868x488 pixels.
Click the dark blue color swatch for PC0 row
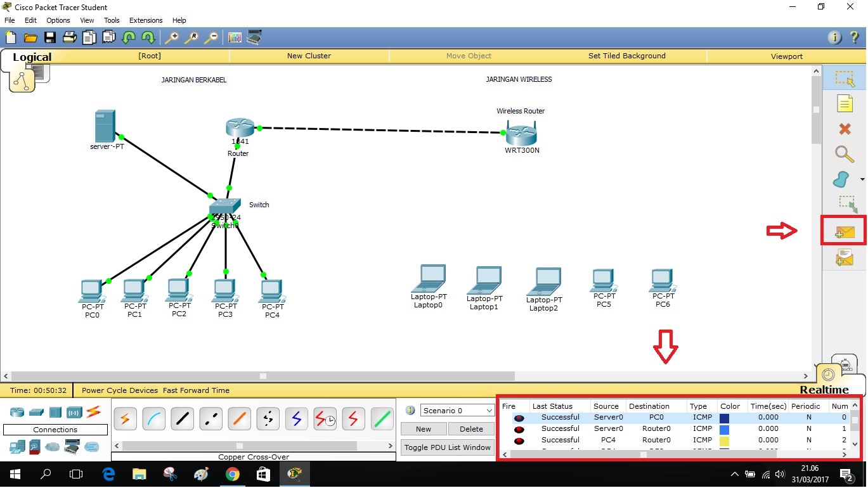(724, 418)
